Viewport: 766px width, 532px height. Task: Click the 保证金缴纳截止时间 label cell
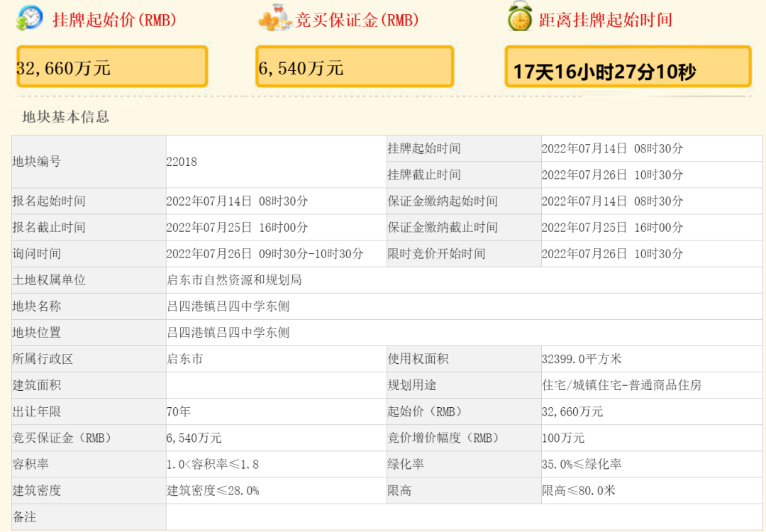coord(464,228)
